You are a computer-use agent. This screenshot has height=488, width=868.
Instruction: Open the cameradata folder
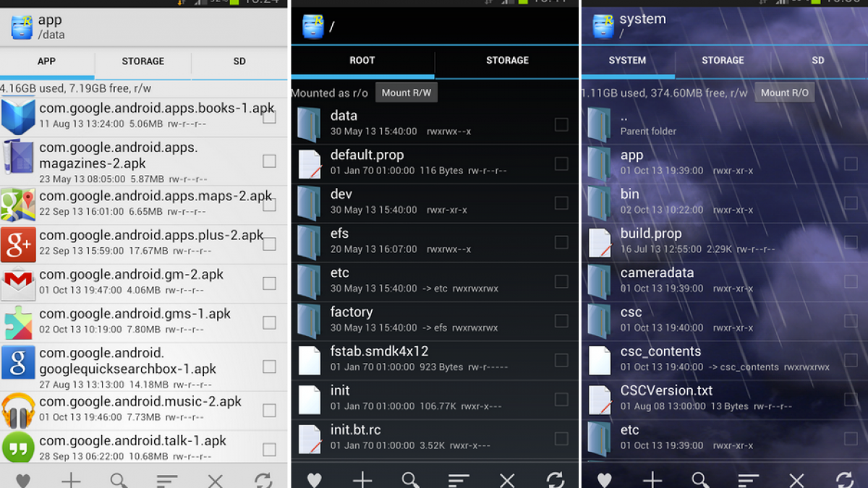pos(657,273)
